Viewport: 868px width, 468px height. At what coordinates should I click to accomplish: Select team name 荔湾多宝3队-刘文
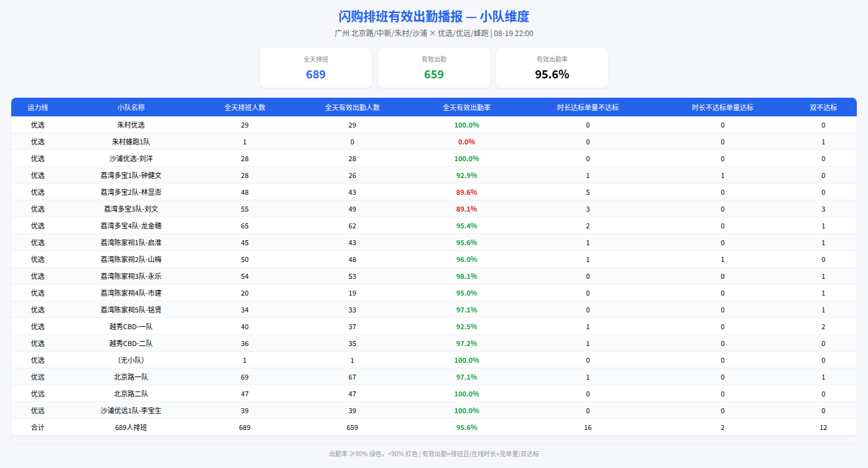click(x=131, y=209)
